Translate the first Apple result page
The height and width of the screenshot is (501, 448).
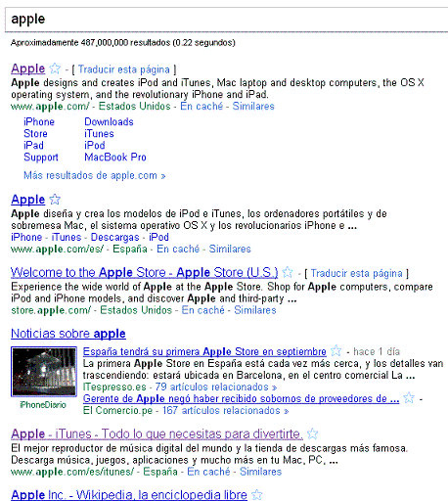tap(124, 69)
